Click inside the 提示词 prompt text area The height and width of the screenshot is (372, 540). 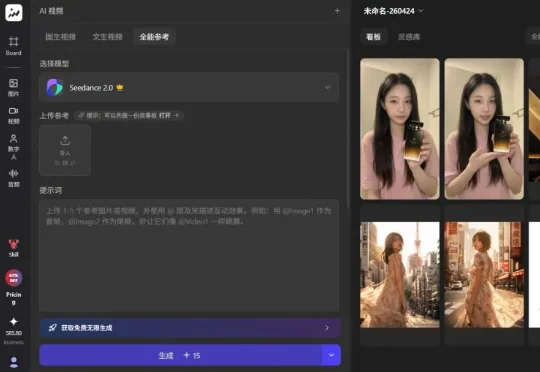pos(189,256)
